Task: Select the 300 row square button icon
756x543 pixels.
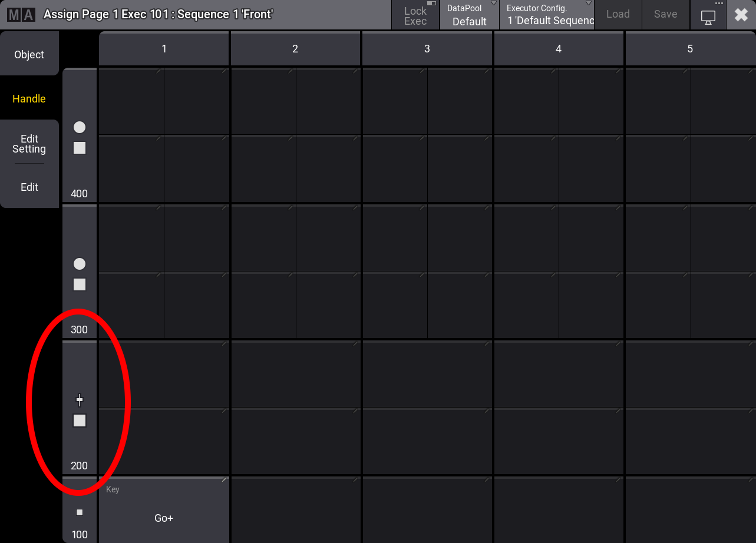Action: [x=80, y=284]
